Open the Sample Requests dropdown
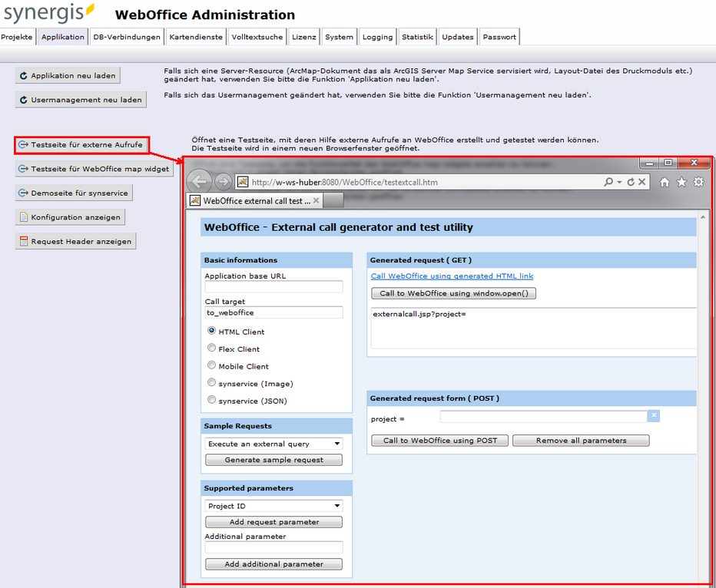Viewport: 716px width, 588px height. pos(273,444)
